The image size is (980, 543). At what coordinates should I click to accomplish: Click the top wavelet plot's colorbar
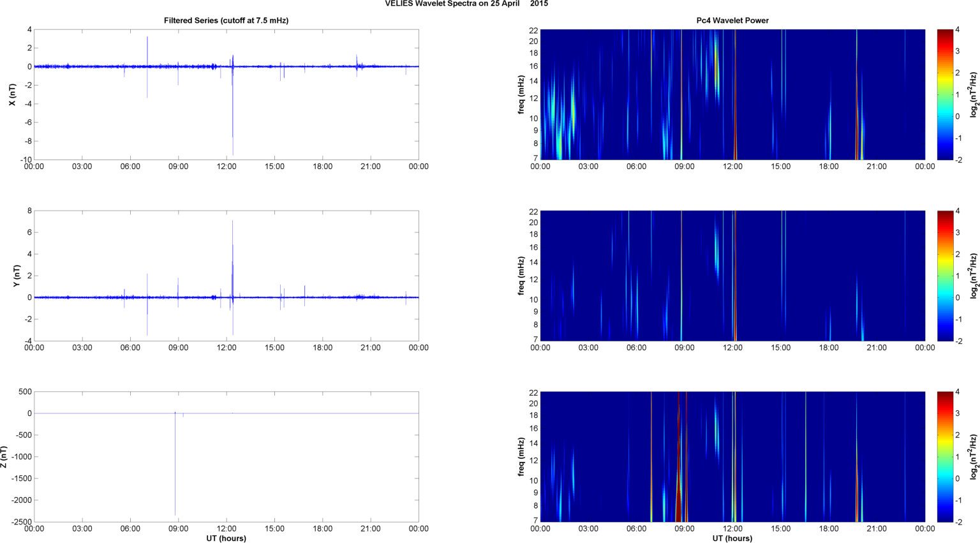pyautogui.click(x=945, y=94)
